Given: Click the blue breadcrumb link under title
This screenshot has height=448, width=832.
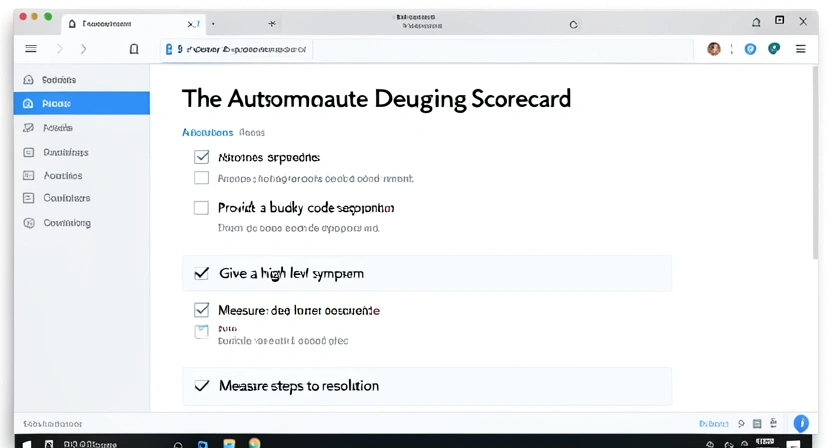Looking at the screenshot, I should [x=207, y=132].
